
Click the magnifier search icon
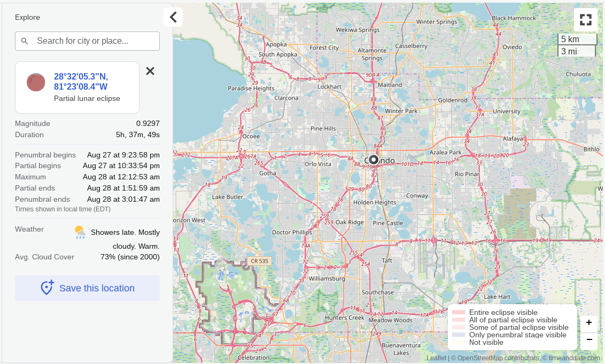click(25, 41)
